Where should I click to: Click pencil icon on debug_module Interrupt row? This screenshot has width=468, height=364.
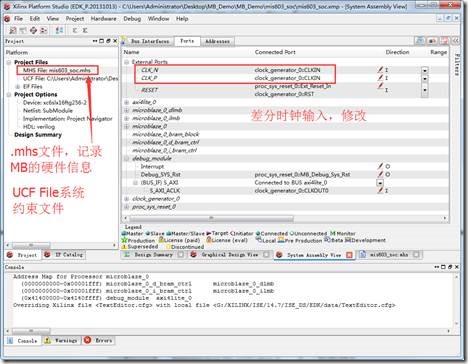(380, 166)
